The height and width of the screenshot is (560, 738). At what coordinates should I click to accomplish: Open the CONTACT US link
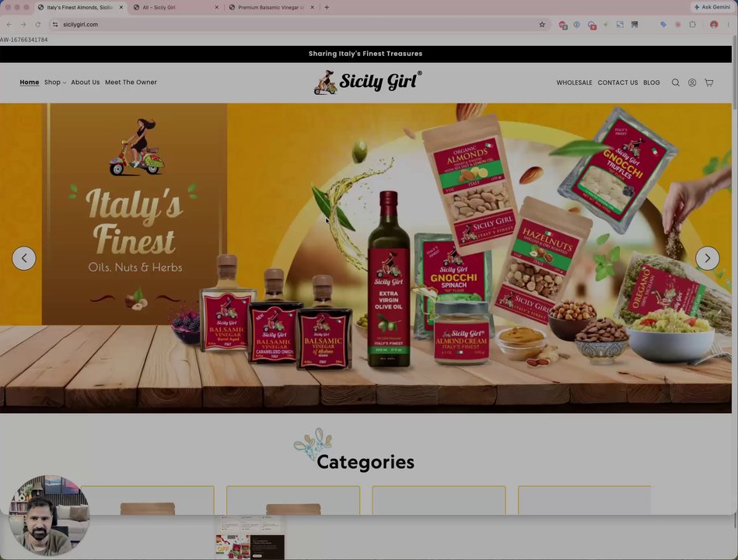(x=617, y=82)
